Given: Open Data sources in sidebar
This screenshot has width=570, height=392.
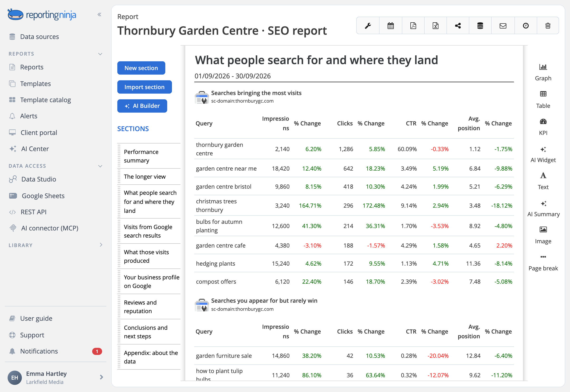Looking at the screenshot, I should pyautogui.click(x=34, y=37).
